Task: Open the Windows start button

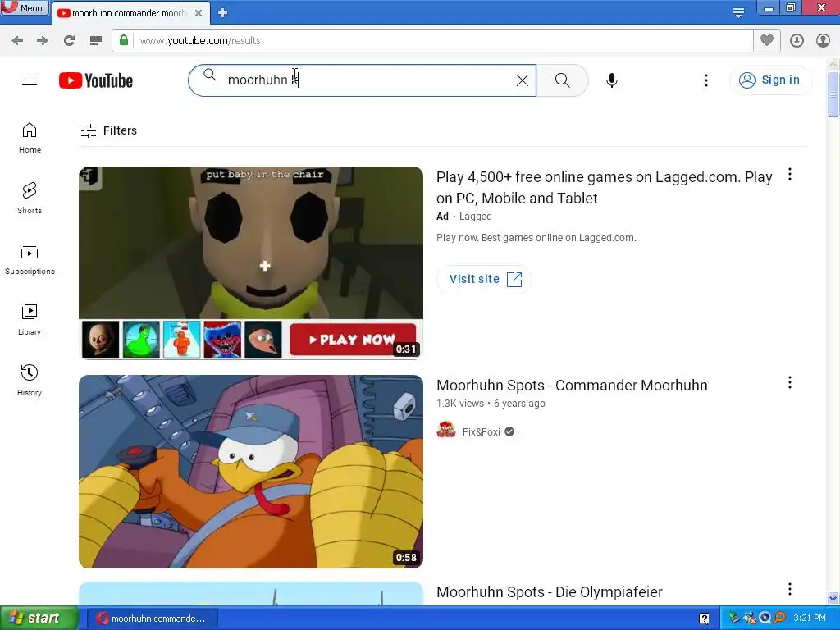Action: pyautogui.click(x=39, y=619)
